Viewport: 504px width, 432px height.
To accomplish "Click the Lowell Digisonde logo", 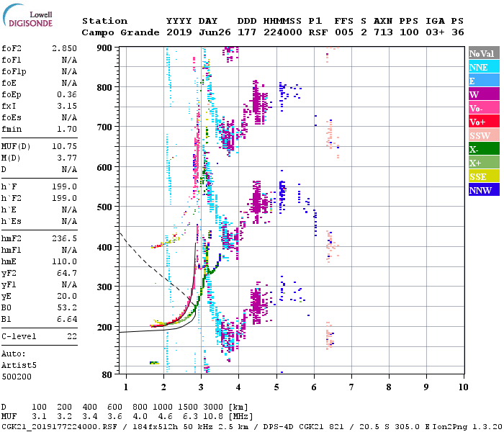I will 27,15.
